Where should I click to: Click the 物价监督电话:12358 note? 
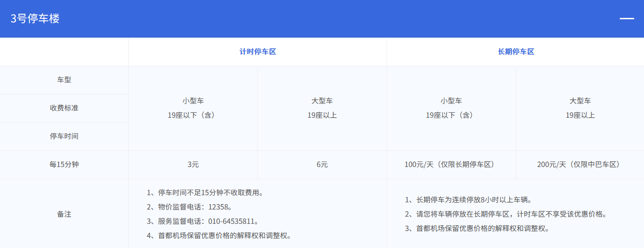[189, 207]
